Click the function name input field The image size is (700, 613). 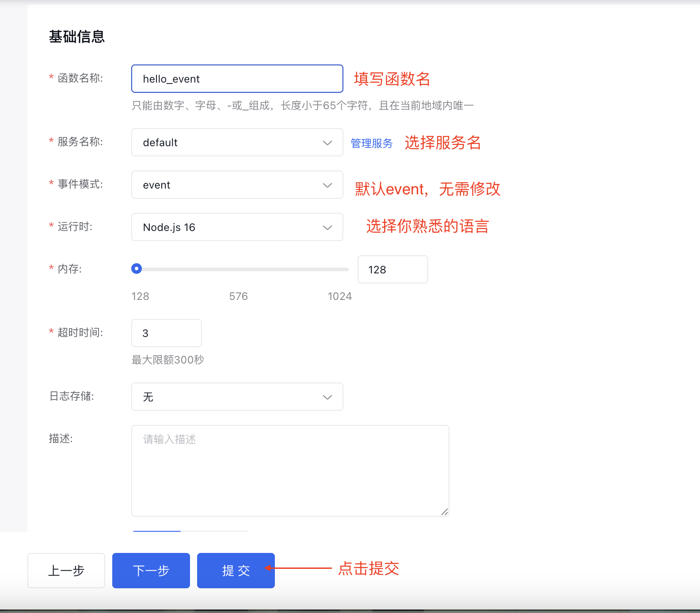237,79
